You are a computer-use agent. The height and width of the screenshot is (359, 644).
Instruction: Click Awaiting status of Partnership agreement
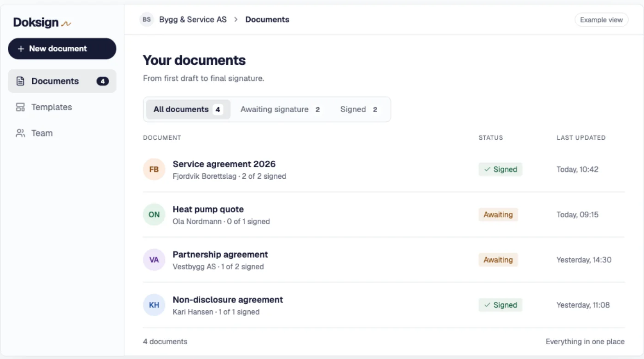click(498, 260)
